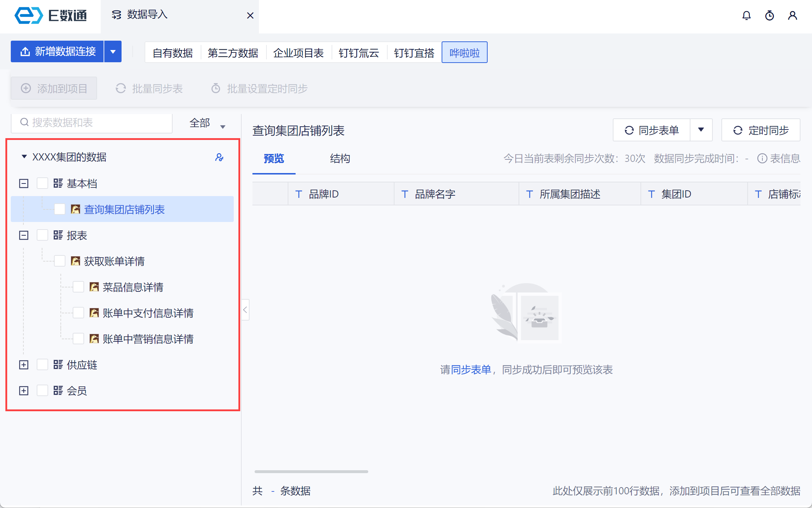Click the panel collapse arrow handle

pos(245,309)
